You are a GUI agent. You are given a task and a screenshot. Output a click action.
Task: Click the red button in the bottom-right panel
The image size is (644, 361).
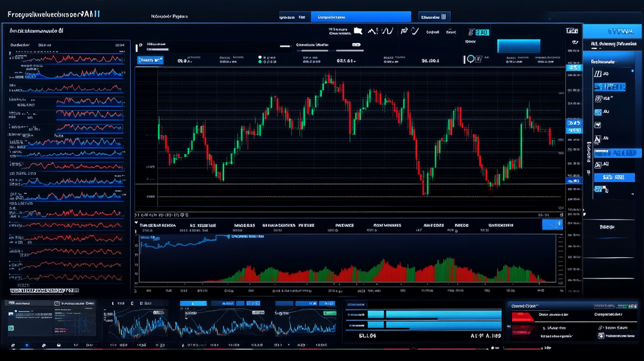tap(522, 317)
